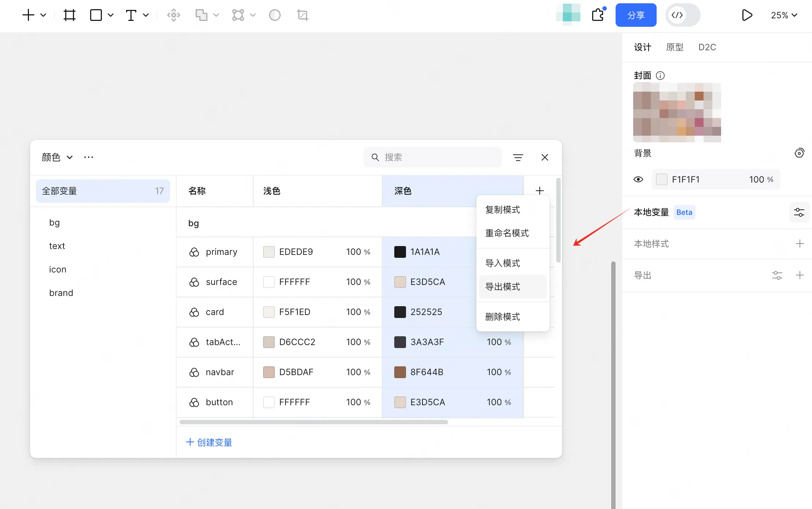Select the text group in sidebar

coord(57,246)
